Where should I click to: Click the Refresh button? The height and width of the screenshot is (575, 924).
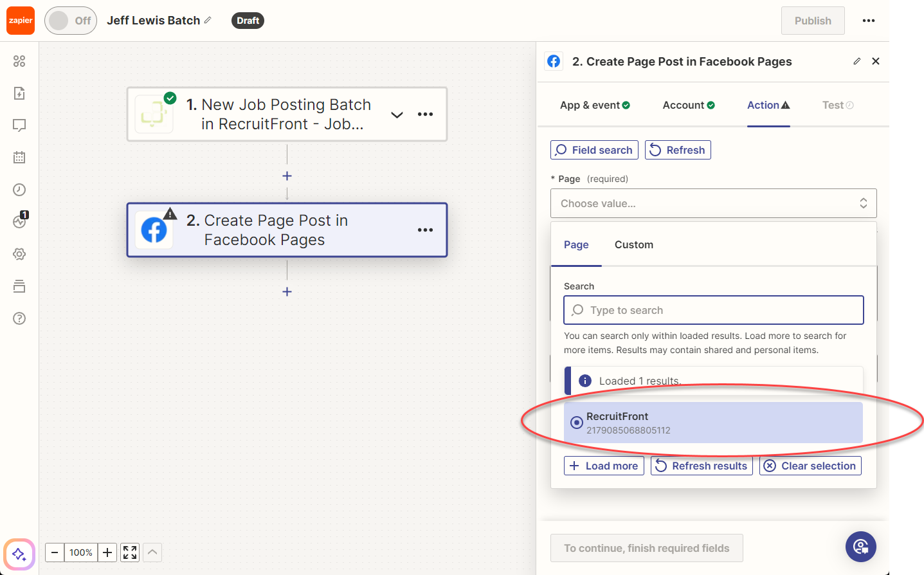pos(678,150)
